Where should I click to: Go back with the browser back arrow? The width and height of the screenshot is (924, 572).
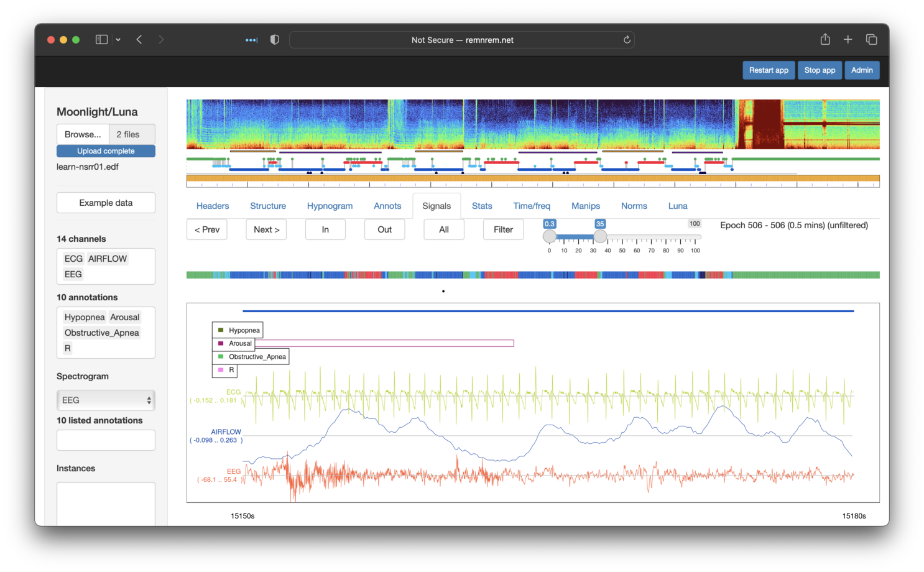pyautogui.click(x=139, y=40)
